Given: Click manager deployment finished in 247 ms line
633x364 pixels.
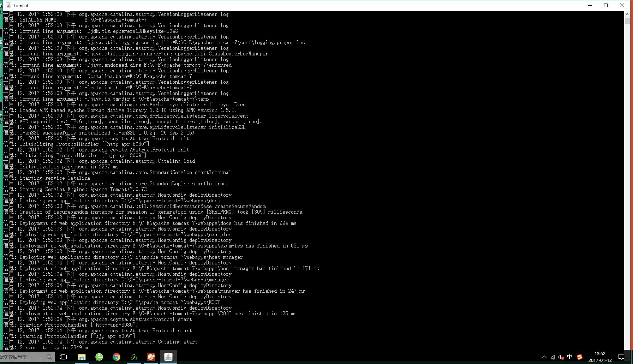Looking at the screenshot, I should [x=154, y=291].
